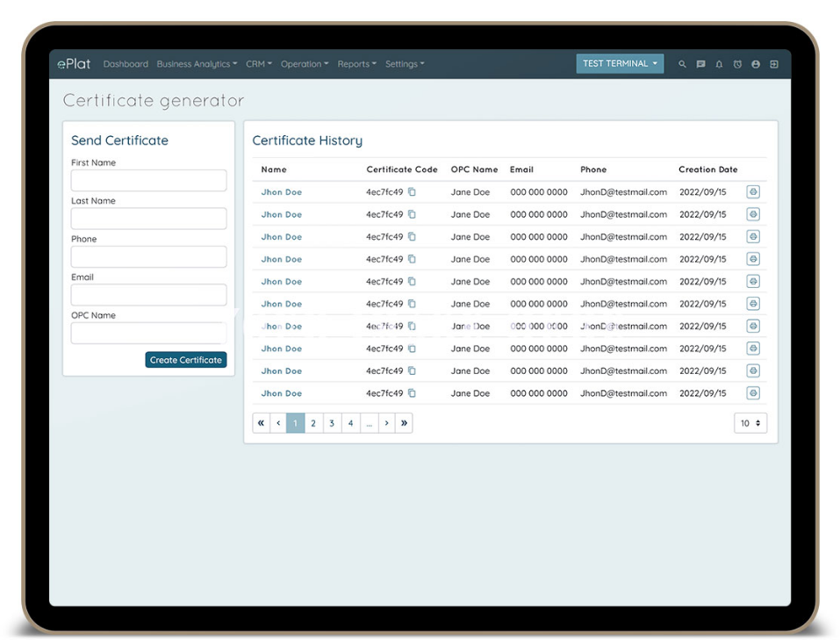Open the rows-per-page selector showing 10

750,423
